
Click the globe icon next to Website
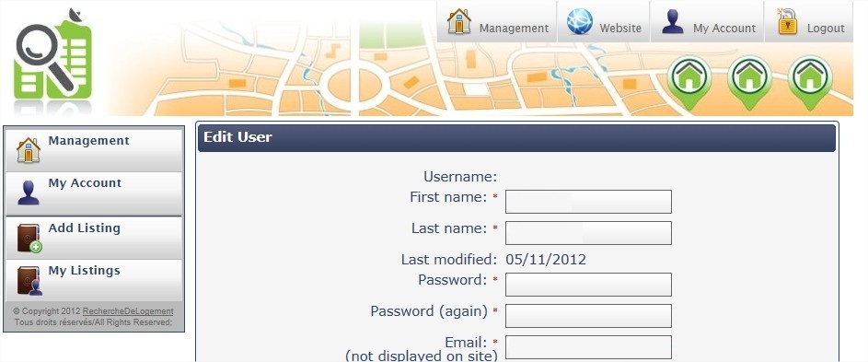pos(580,22)
